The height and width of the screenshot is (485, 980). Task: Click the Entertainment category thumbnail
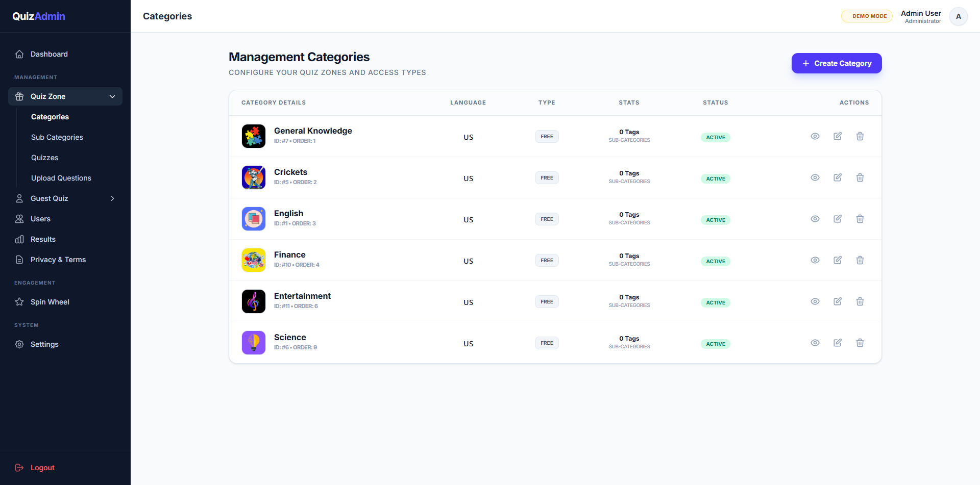click(x=254, y=301)
